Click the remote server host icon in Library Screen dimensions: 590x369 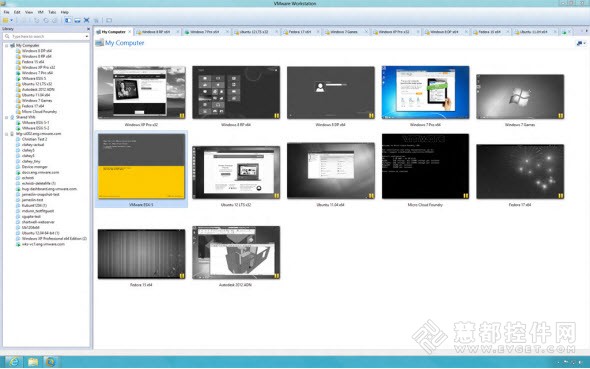(x=12, y=134)
